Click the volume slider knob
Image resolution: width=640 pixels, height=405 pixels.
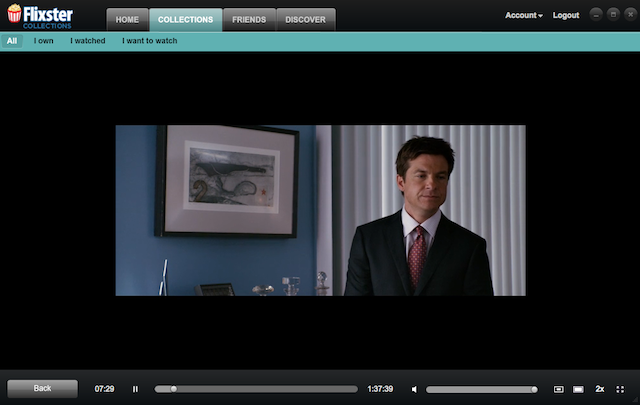coord(534,389)
